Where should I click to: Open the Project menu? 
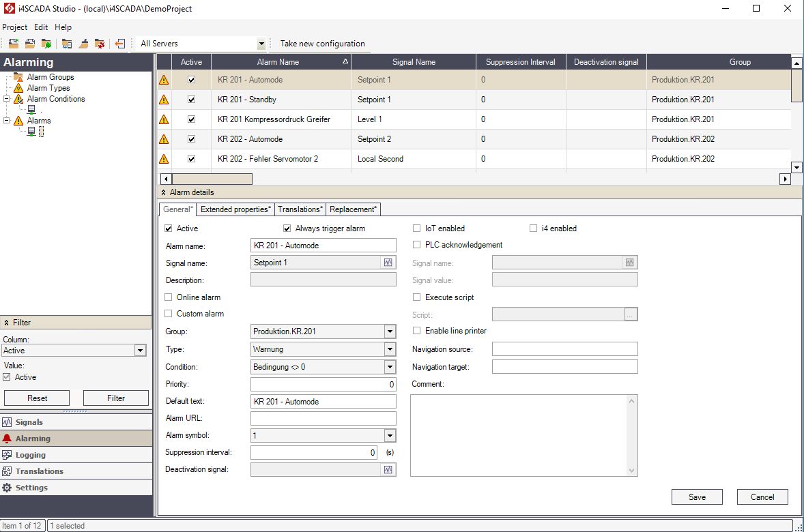coord(14,27)
